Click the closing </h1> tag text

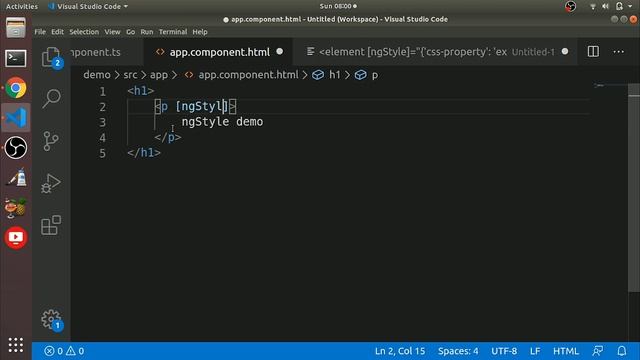pos(144,153)
